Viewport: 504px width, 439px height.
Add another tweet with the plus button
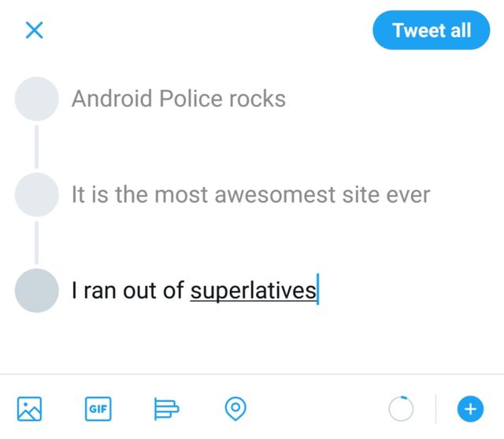[x=469, y=409]
